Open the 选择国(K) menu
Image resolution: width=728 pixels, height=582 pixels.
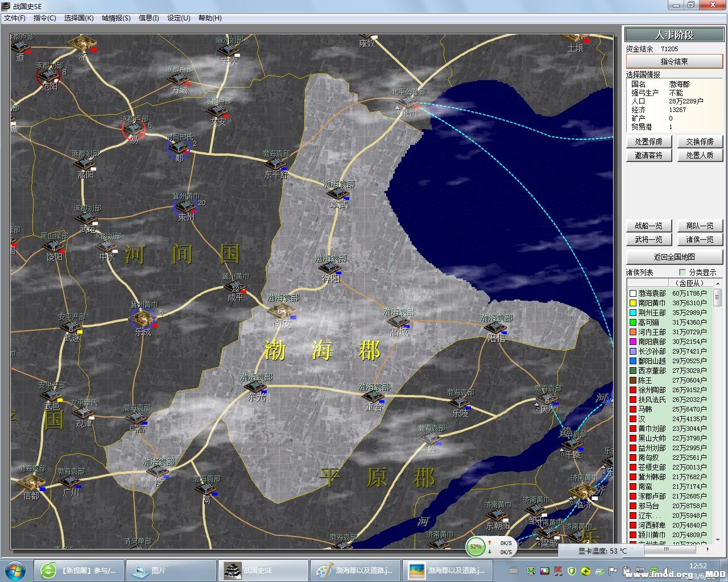(78, 18)
